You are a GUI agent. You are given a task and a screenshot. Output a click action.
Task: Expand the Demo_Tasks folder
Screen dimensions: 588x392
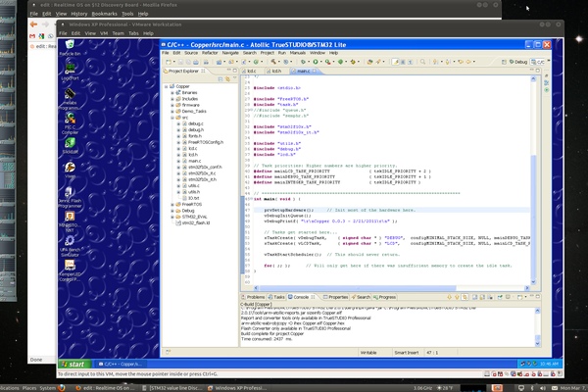pos(172,112)
